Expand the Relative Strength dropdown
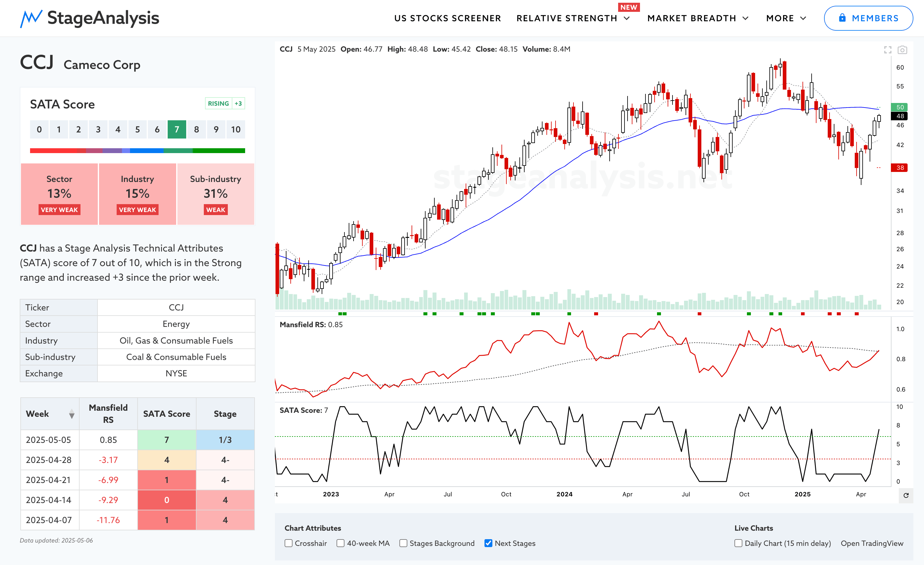The image size is (924, 565). [573, 18]
